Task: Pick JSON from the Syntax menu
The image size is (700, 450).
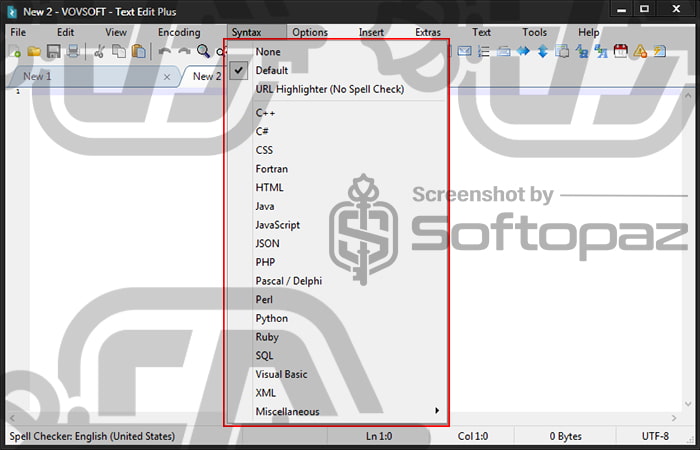Action: coord(337,244)
